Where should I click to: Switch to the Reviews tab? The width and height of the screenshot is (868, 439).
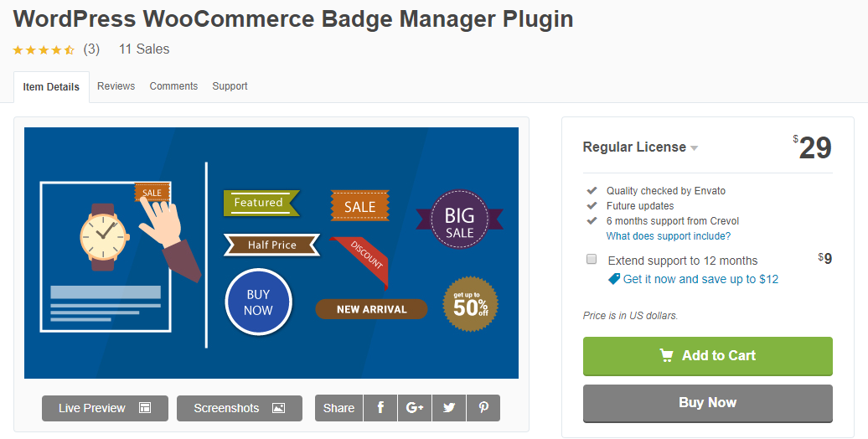tap(116, 86)
